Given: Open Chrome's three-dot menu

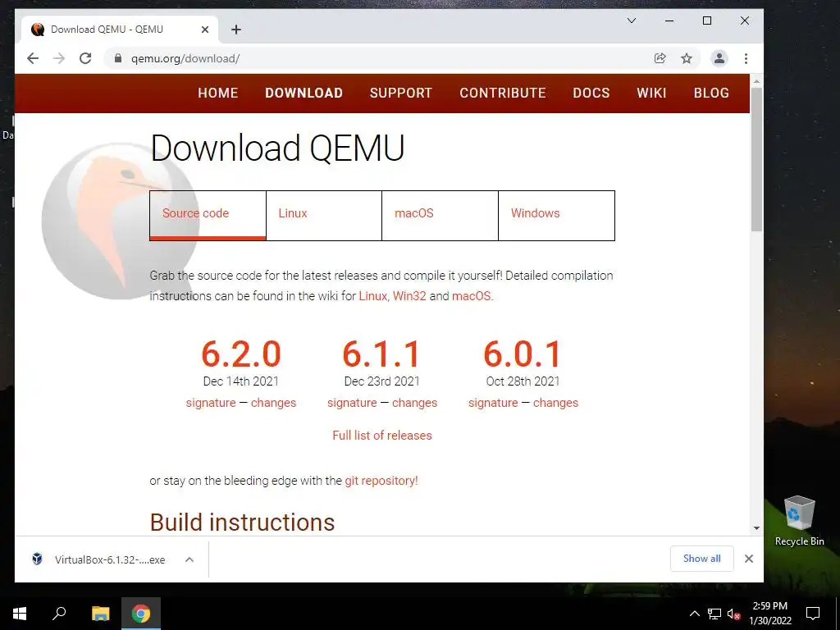Looking at the screenshot, I should coord(746,58).
